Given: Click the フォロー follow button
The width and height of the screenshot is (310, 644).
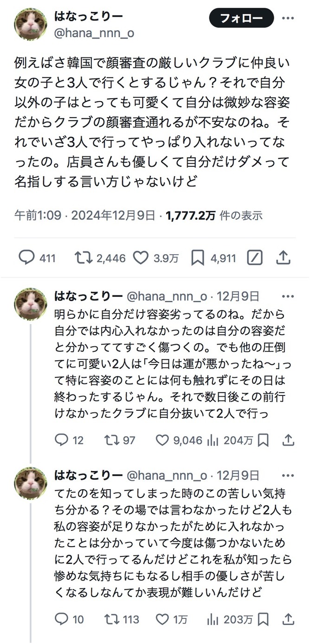Looking at the screenshot, I should 241,19.
